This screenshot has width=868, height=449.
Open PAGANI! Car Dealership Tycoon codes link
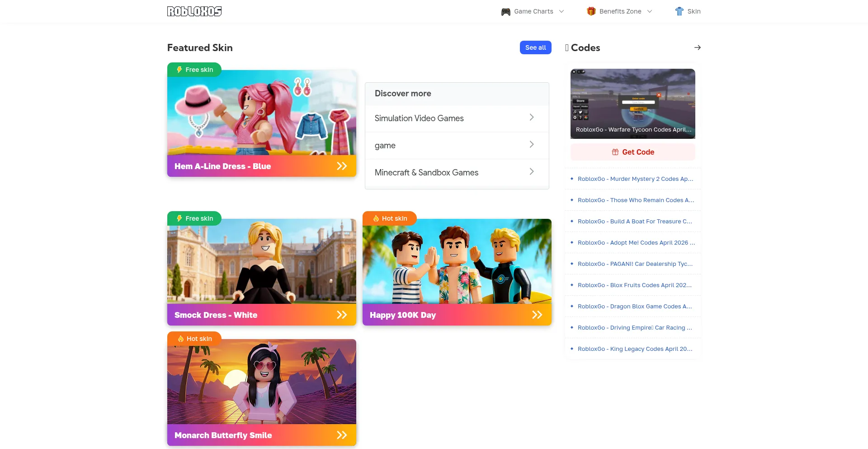tap(635, 264)
